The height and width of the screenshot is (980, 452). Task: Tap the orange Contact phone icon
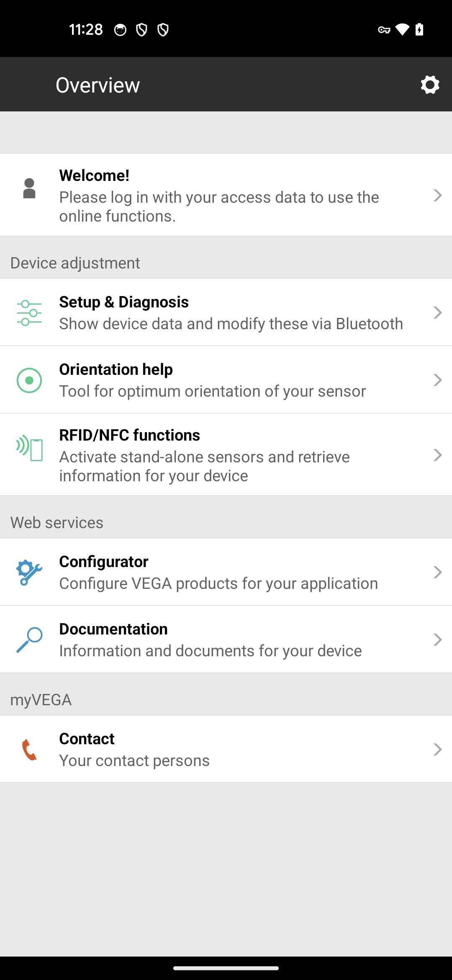pos(29,749)
